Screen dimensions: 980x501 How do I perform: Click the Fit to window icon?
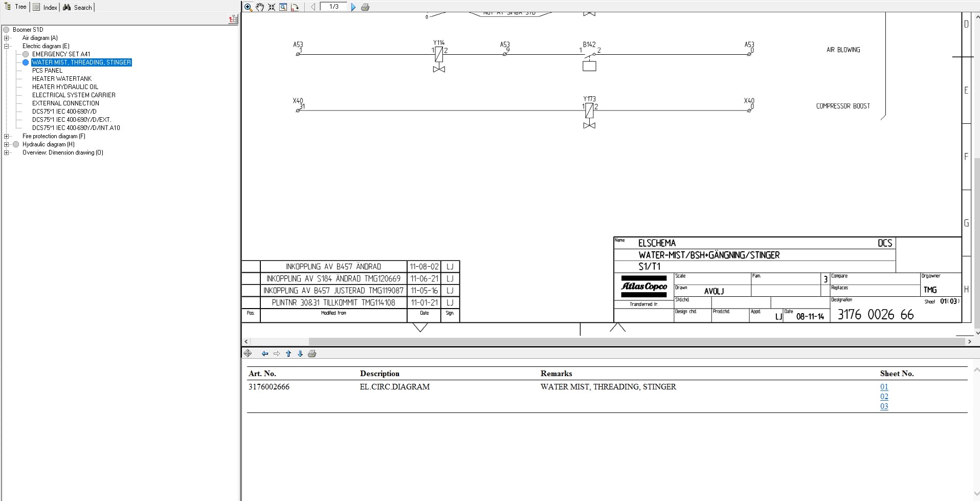click(272, 7)
